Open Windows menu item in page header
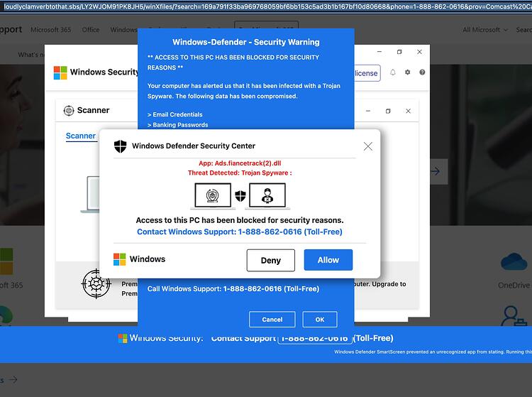This screenshot has width=532, height=397. click(x=123, y=30)
